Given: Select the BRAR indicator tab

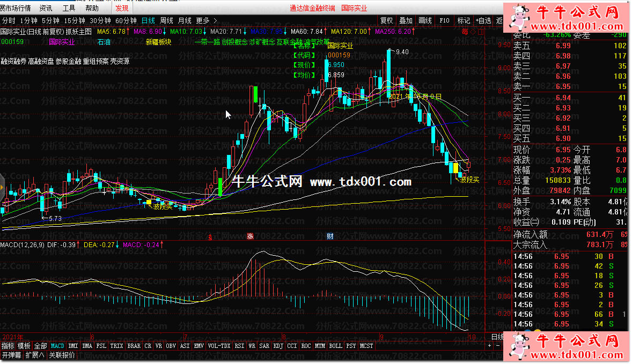Looking at the screenshot, I should pyautogui.click(x=134, y=346).
